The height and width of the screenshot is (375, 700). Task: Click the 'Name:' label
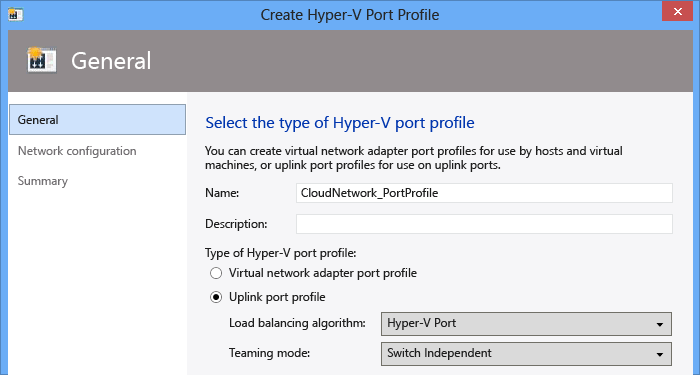(x=222, y=193)
